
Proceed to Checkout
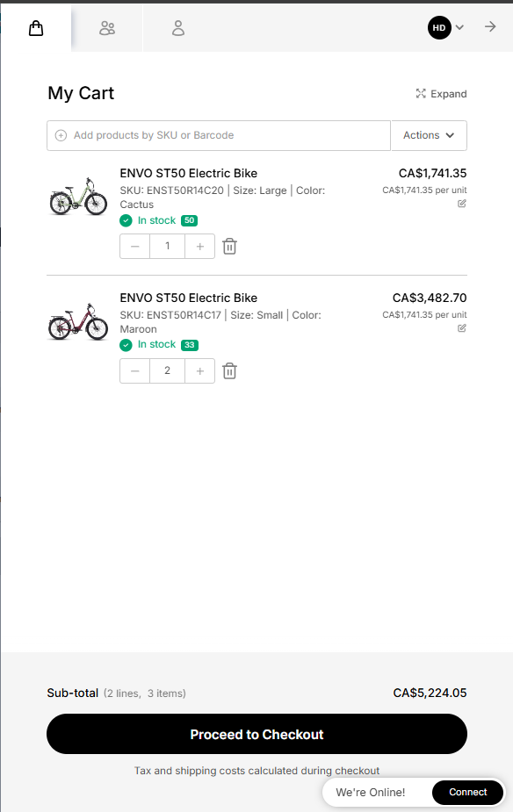(x=257, y=734)
